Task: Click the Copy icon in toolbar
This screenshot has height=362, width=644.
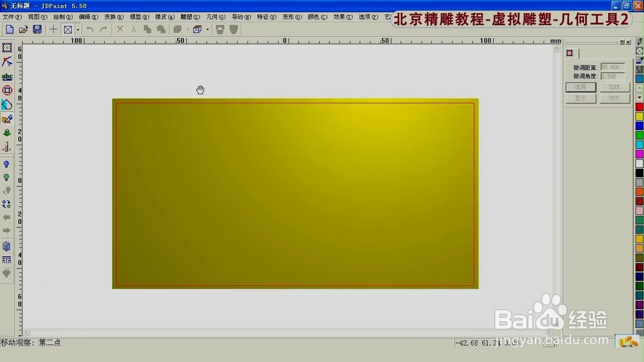Action: 147,29
